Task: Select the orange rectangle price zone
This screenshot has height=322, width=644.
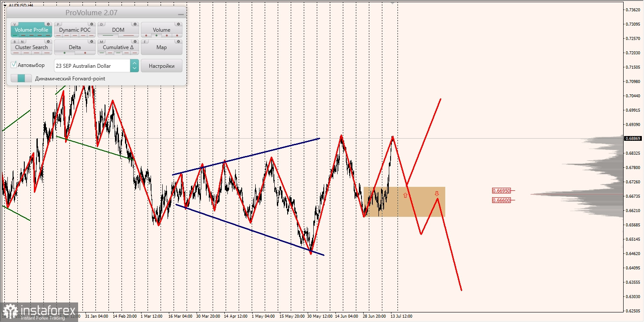Action: click(404, 202)
